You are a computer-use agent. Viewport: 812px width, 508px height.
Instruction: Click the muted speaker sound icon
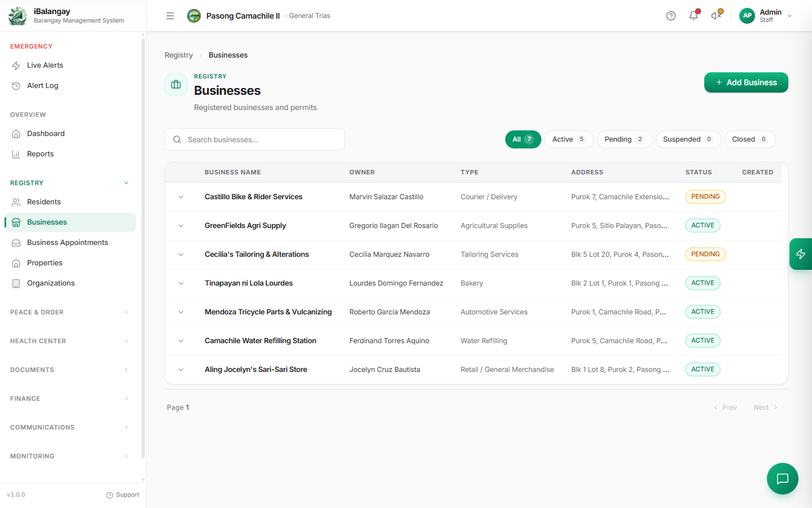716,16
